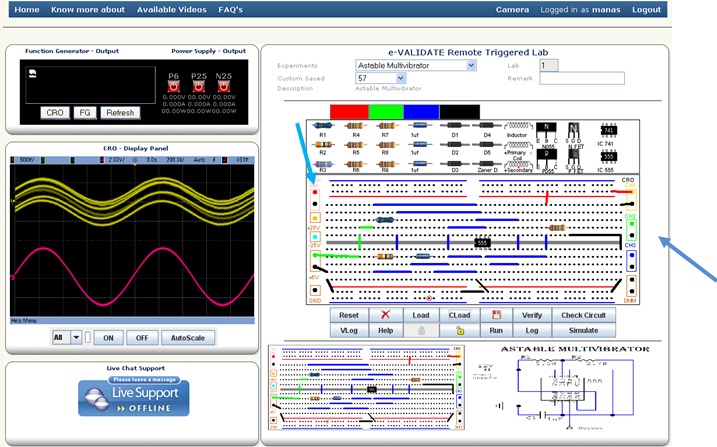Click the AutoScale button

pyautogui.click(x=188, y=338)
